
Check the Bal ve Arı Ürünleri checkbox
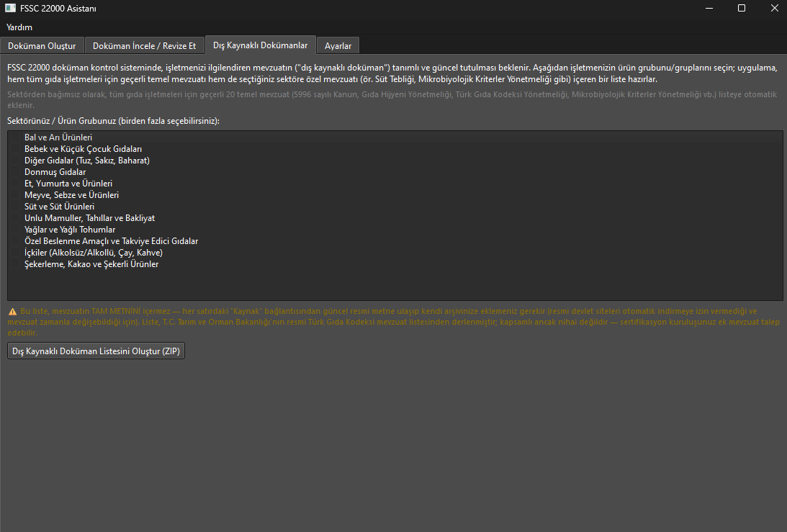(x=16, y=137)
